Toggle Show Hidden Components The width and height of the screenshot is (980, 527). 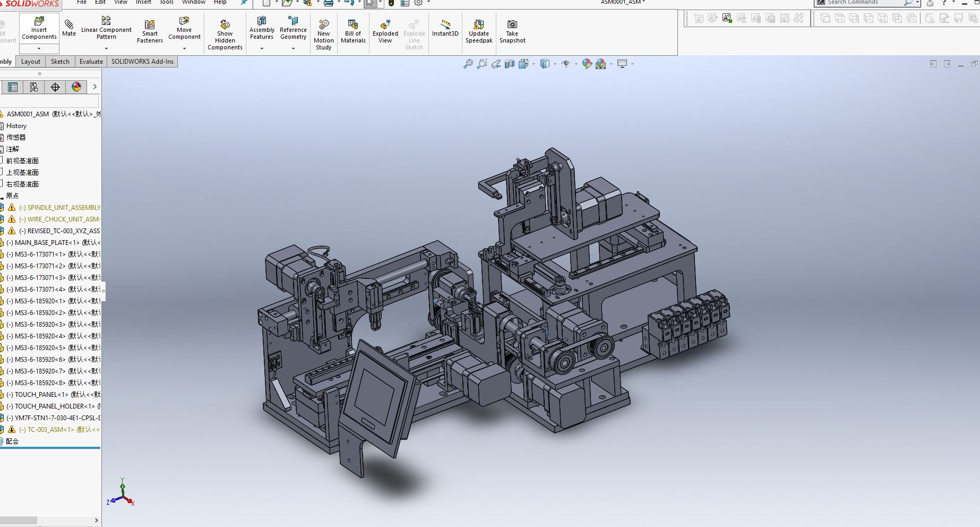point(225,35)
